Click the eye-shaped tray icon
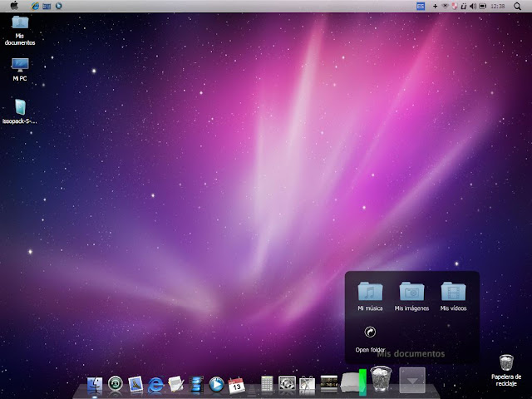The height and width of the screenshot is (399, 532). [445, 6]
